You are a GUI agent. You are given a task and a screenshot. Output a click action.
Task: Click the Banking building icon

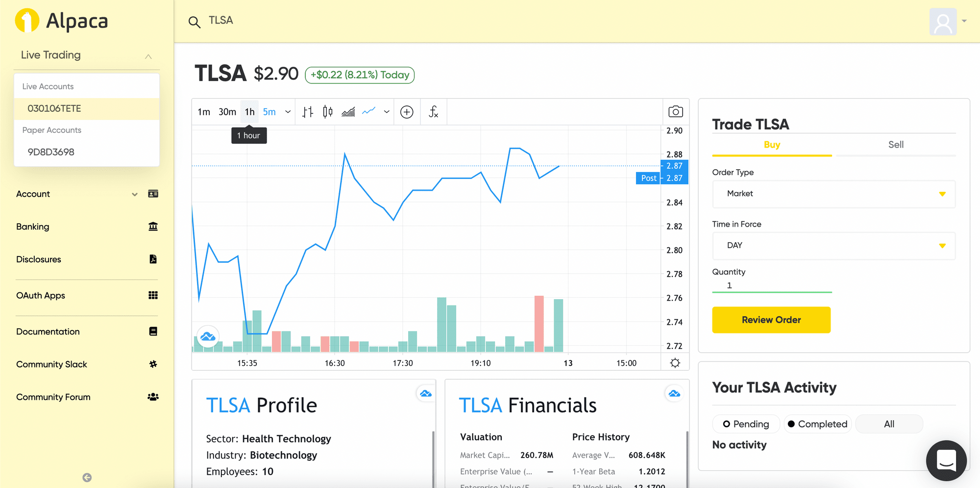[x=153, y=226]
